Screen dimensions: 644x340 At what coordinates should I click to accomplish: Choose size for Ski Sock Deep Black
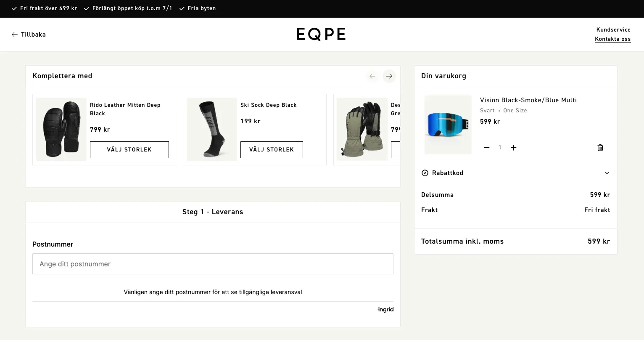point(271,150)
